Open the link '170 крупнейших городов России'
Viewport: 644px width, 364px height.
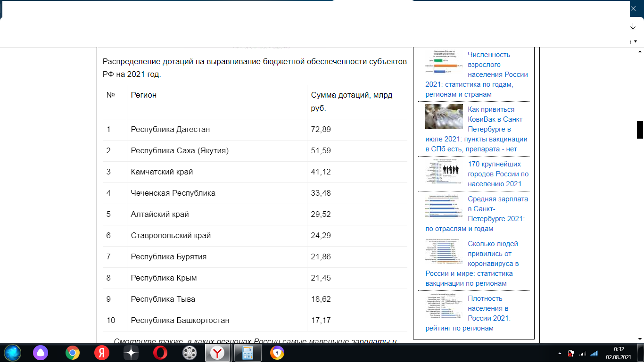pos(498,174)
